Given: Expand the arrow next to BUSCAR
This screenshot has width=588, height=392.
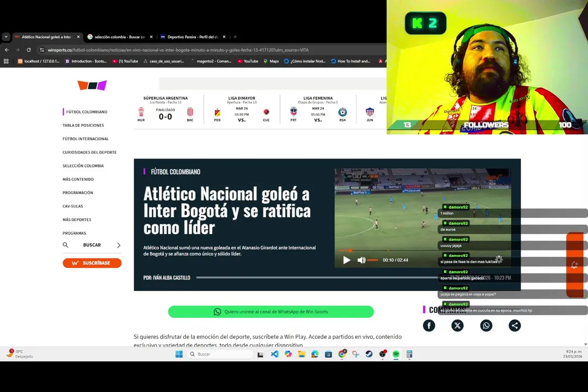Looking at the screenshot, I should (x=119, y=245).
